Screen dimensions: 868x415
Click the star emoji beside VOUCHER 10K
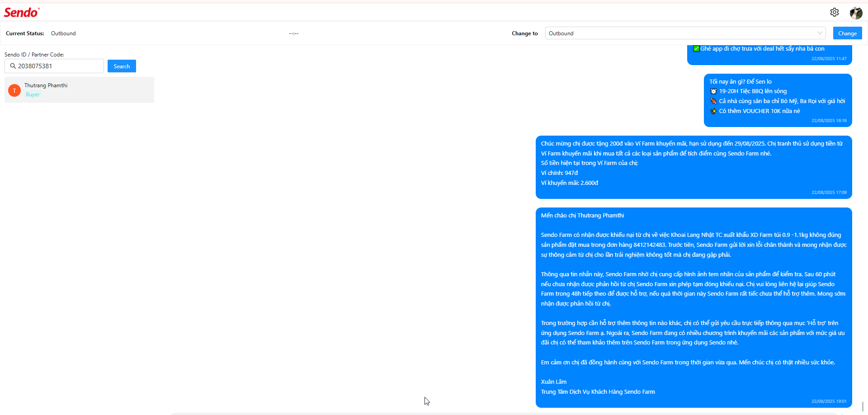[x=713, y=111]
